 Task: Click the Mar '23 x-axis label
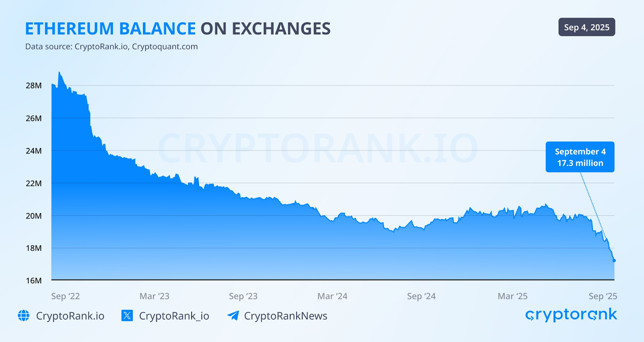[155, 297]
